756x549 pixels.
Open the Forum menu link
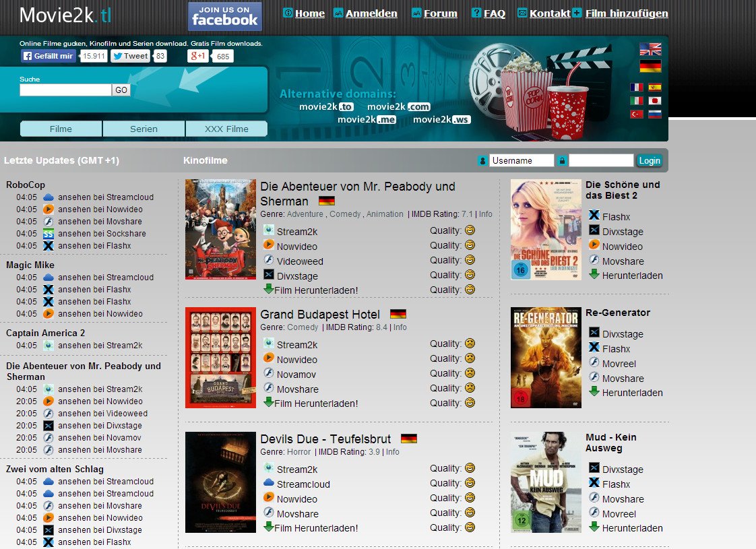[440, 13]
